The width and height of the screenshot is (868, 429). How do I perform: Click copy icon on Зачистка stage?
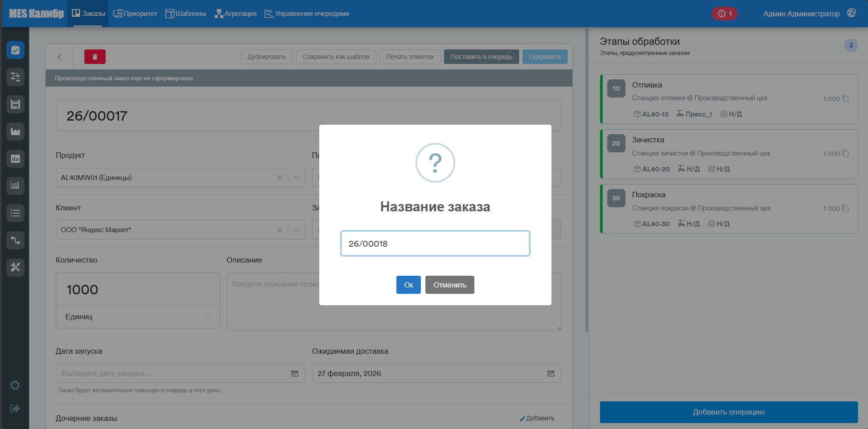(x=846, y=154)
